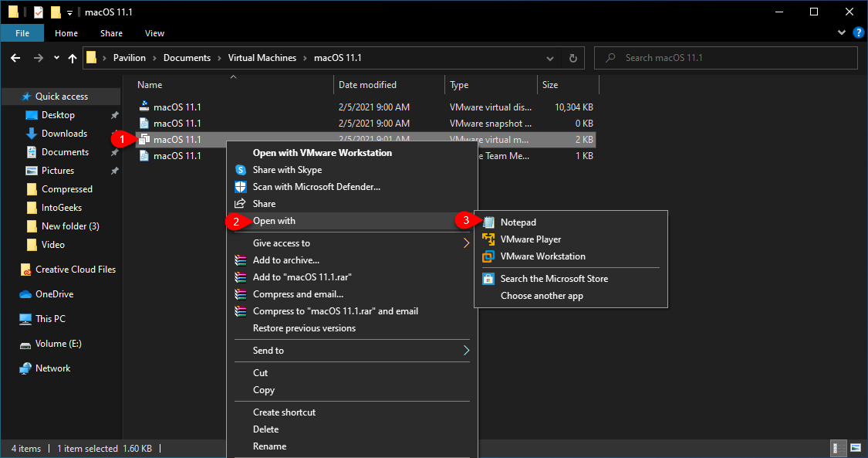Expand address bar history dropdown
The height and width of the screenshot is (458, 868).
click(x=549, y=58)
